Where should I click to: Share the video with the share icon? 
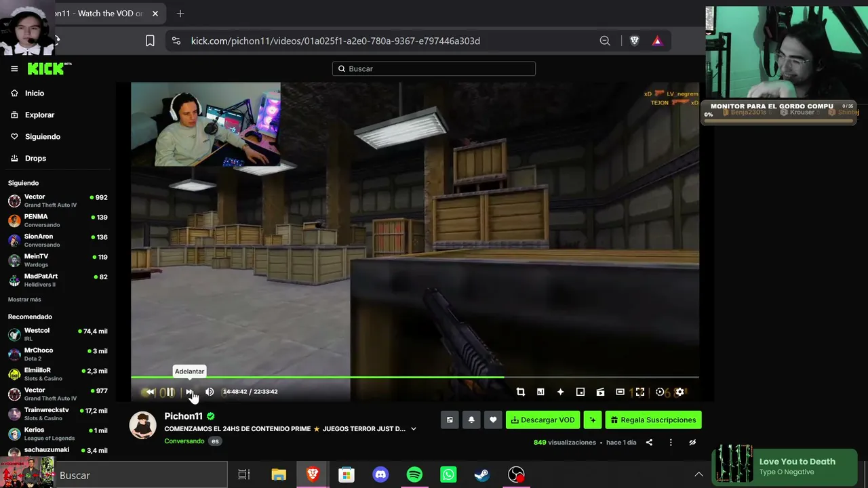click(x=649, y=443)
